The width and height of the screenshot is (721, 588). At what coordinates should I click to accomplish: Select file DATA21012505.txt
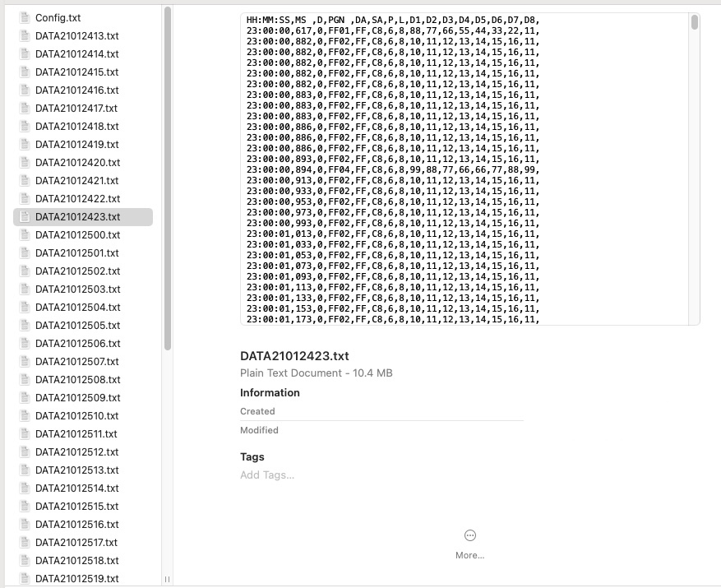click(x=77, y=326)
